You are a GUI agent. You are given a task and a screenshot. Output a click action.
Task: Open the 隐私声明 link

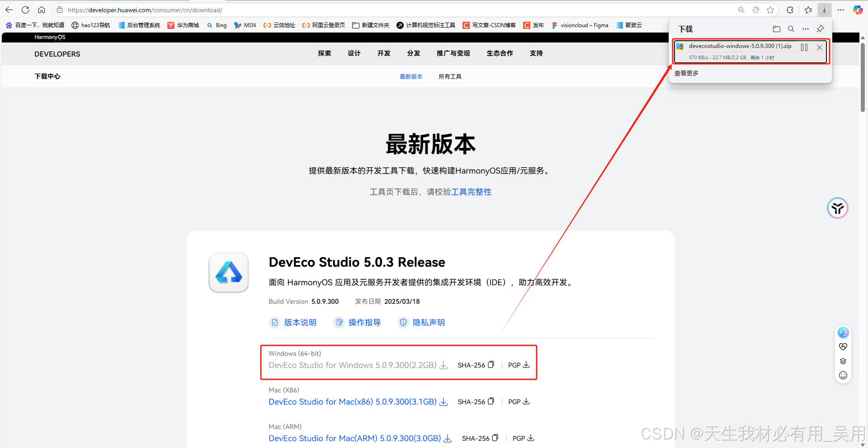(421, 322)
